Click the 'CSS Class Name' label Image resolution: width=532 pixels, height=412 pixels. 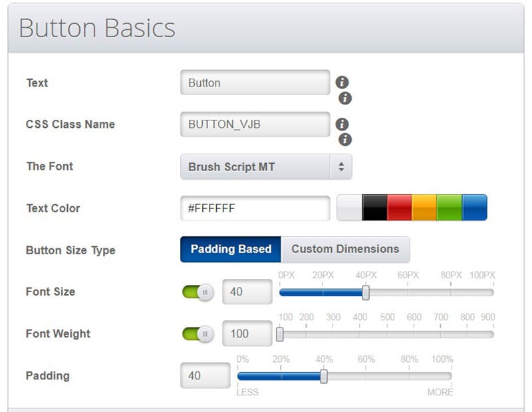[x=70, y=124]
